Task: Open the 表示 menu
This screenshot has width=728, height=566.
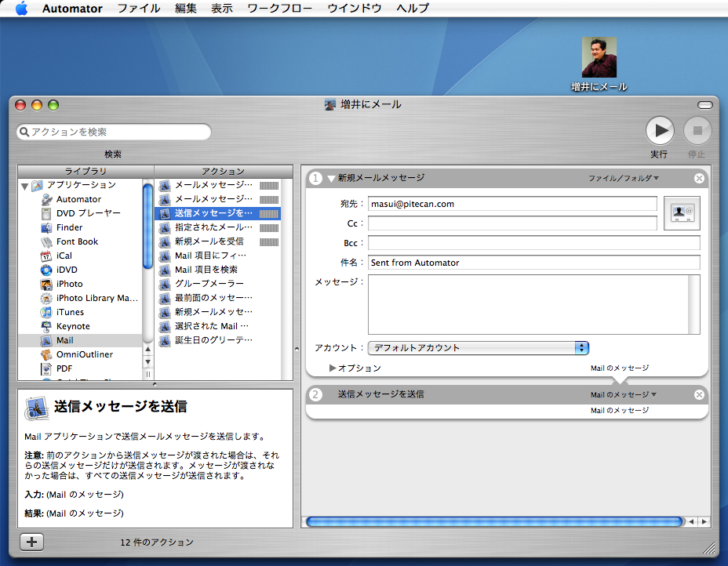Action: pos(221,9)
